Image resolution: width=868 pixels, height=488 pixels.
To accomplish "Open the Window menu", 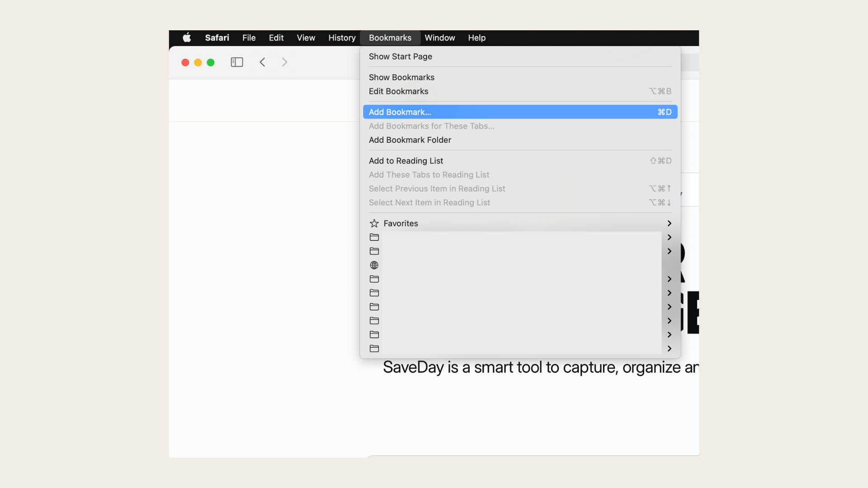I will pyautogui.click(x=440, y=38).
